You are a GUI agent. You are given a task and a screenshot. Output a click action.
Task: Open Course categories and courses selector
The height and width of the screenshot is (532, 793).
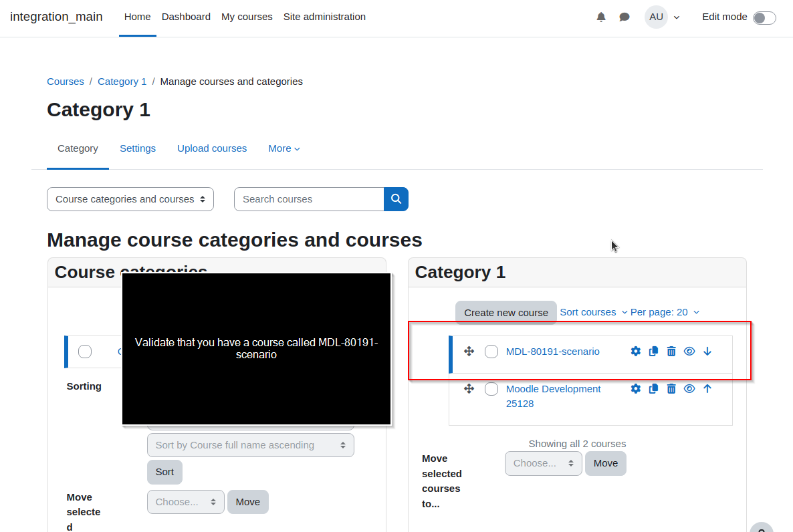[130, 199]
